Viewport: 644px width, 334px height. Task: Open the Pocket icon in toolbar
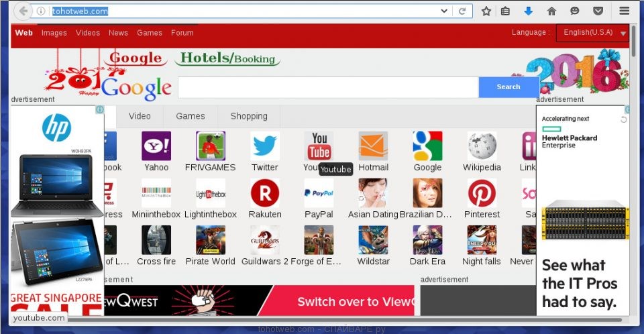(x=598, y=11)
